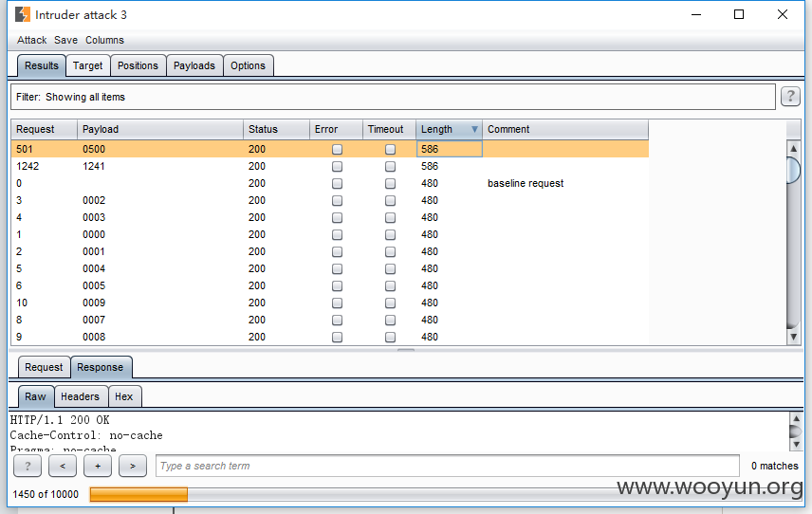812x514 pixels.
Task: Sort by the Comment column header
Action: (565, 129)
